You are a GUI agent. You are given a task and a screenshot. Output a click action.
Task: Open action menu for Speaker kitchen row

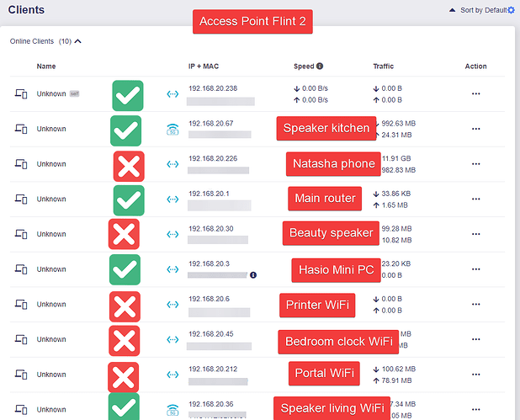pos(475,129)
